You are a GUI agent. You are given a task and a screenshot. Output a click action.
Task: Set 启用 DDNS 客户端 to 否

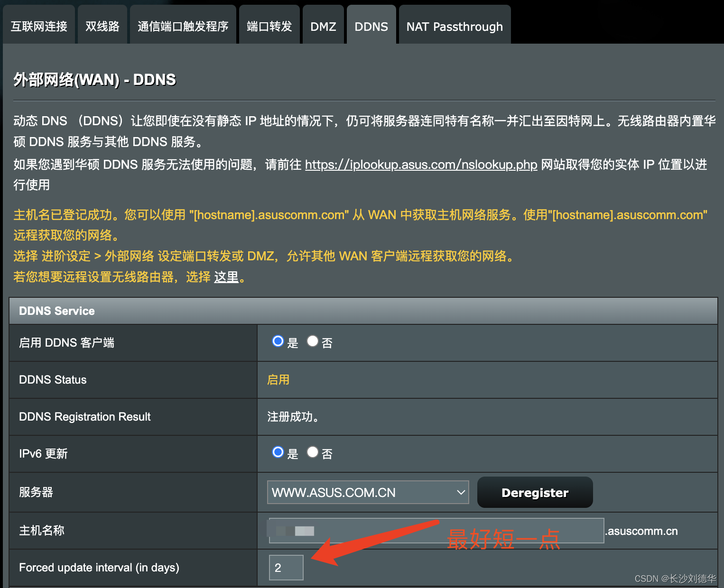(312, 341)
